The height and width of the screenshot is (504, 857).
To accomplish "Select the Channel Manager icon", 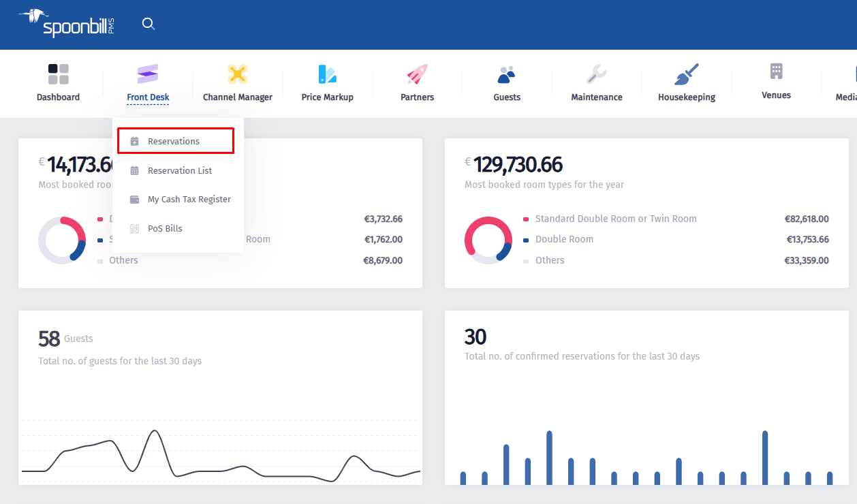I will click(x=237, y=74).
